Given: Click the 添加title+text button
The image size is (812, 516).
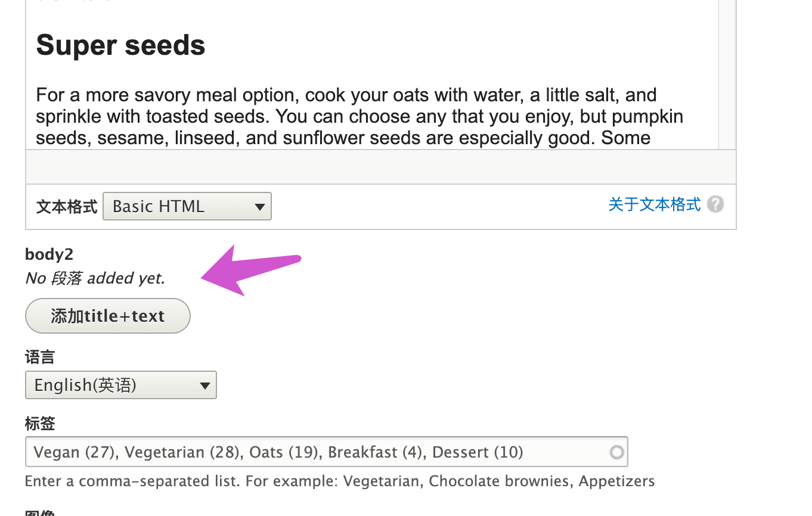Looking at the screenshot, I should click(x=108, y=316).
